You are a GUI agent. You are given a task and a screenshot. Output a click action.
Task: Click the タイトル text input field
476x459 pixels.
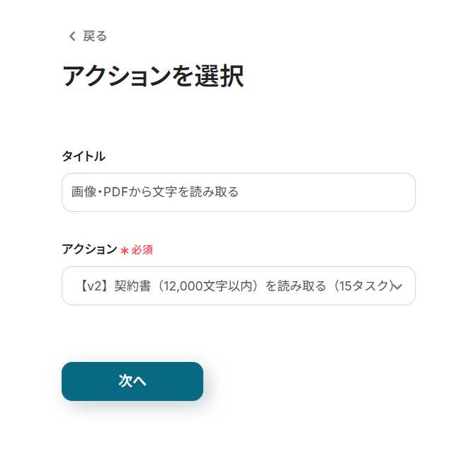[x=238, y=192]
